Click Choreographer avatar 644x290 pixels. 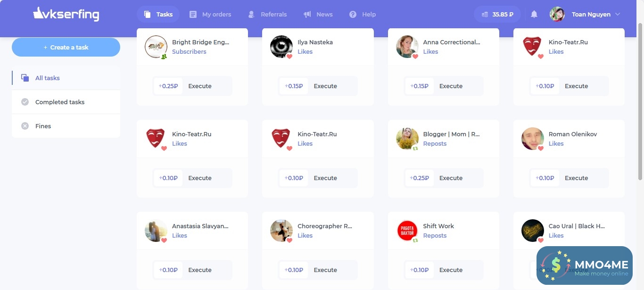pyautogui.click(x=281, y=231)
